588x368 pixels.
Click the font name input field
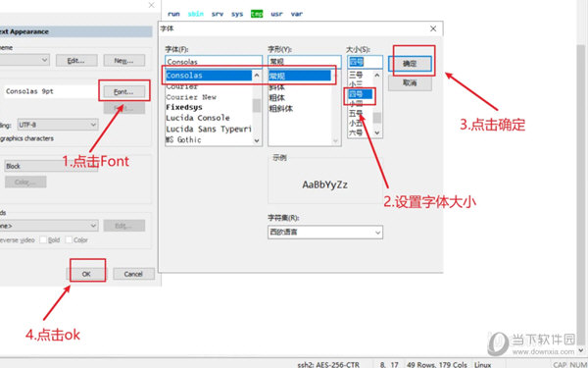[214, 62]
